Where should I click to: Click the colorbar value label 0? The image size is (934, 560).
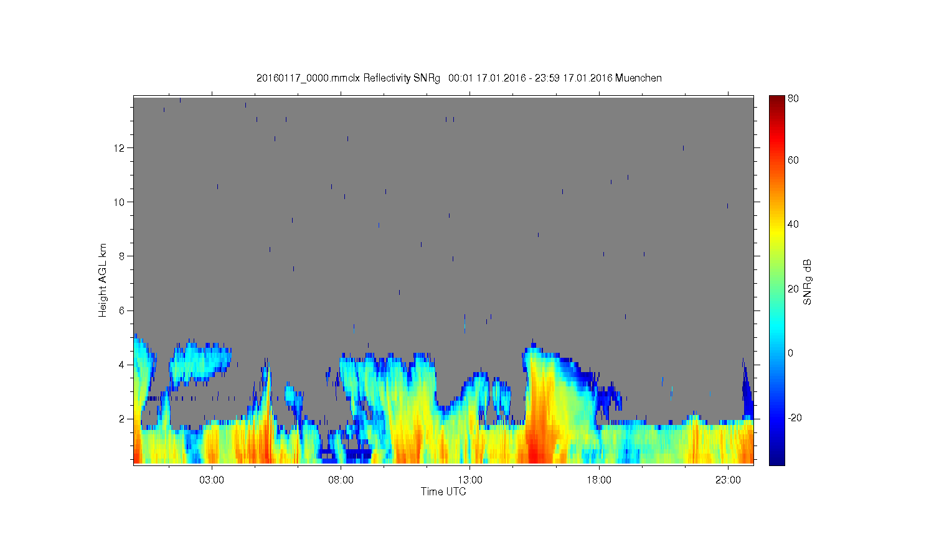coord(790,353)
